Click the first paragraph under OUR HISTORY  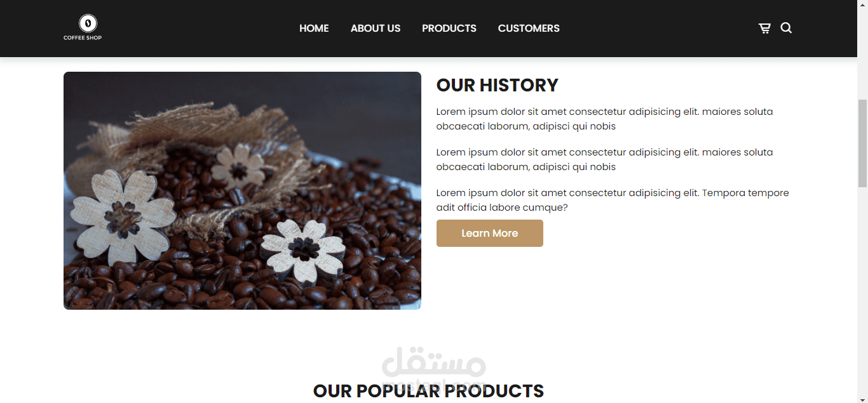(x=605, y=119)
